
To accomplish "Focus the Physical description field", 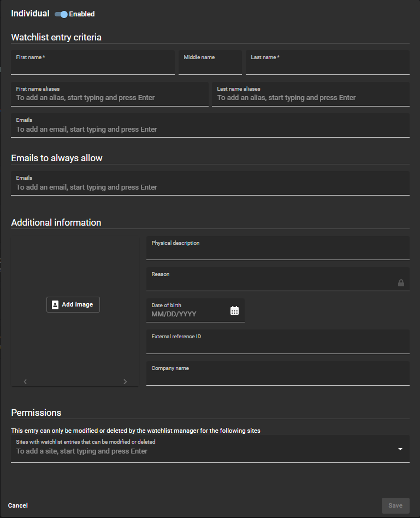I will point(277,251).
